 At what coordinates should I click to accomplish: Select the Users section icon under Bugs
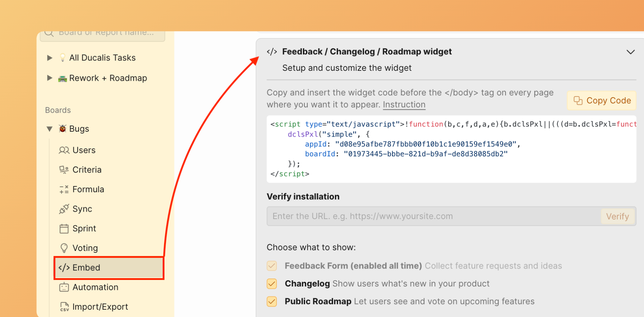pos(64,150)
